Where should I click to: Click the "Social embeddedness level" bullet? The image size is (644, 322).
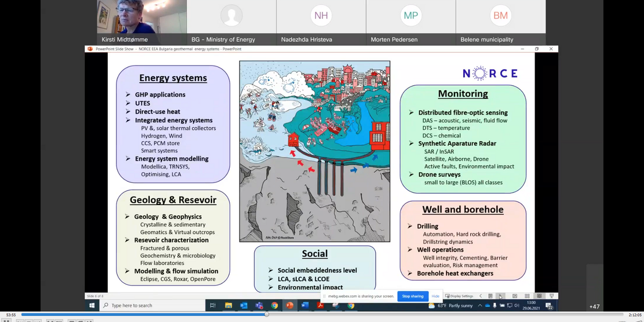point(317,270)
